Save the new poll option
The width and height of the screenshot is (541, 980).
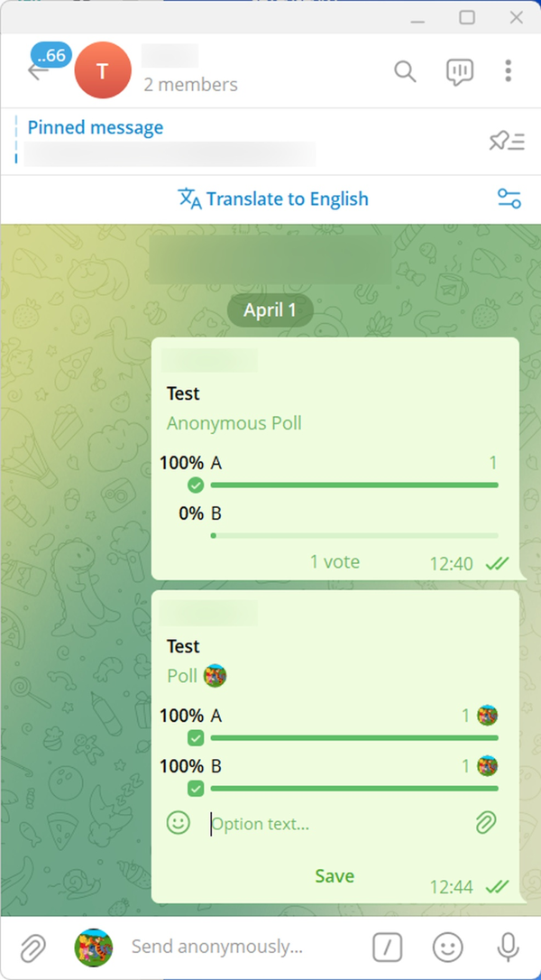point(335,875)
